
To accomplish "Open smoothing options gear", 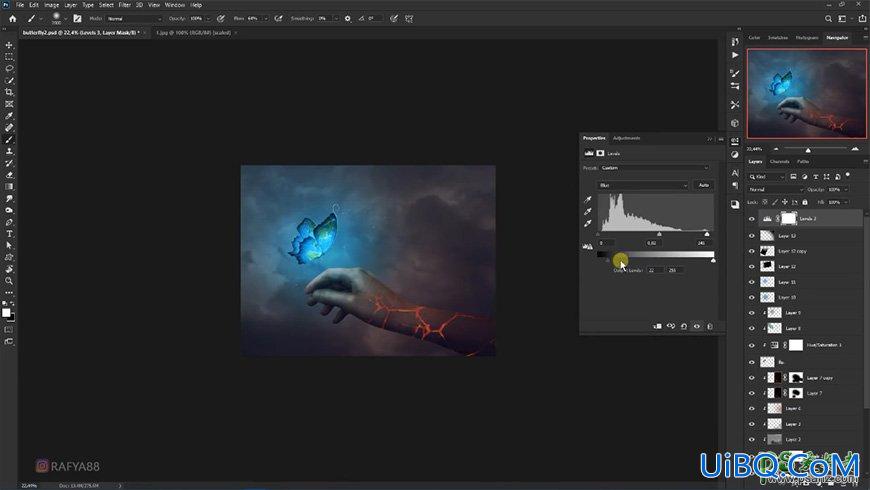I will pyautogui.click(x=347, y=18).
